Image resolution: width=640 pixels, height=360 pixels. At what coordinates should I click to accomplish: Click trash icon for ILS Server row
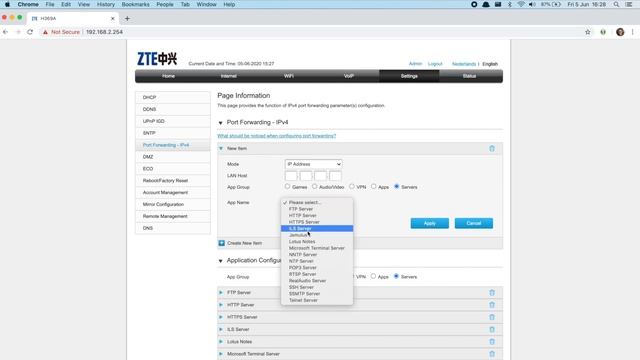point(492,329)
